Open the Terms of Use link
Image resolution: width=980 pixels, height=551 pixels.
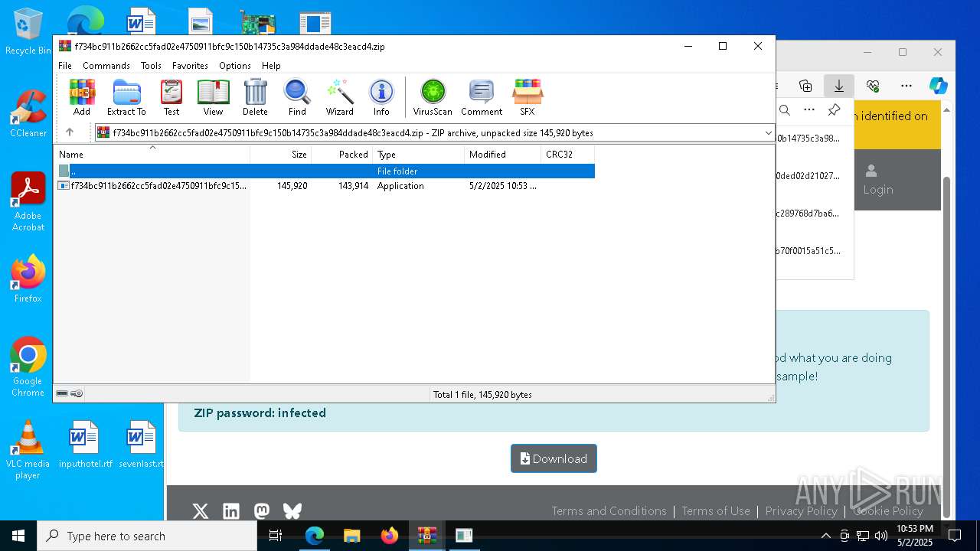point(716,510)
